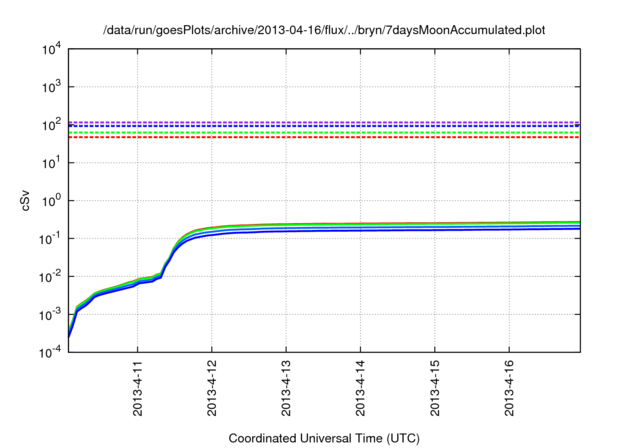Click the 10^-1 y-axis tick label

pyautogui.click(x=50, y=238)
